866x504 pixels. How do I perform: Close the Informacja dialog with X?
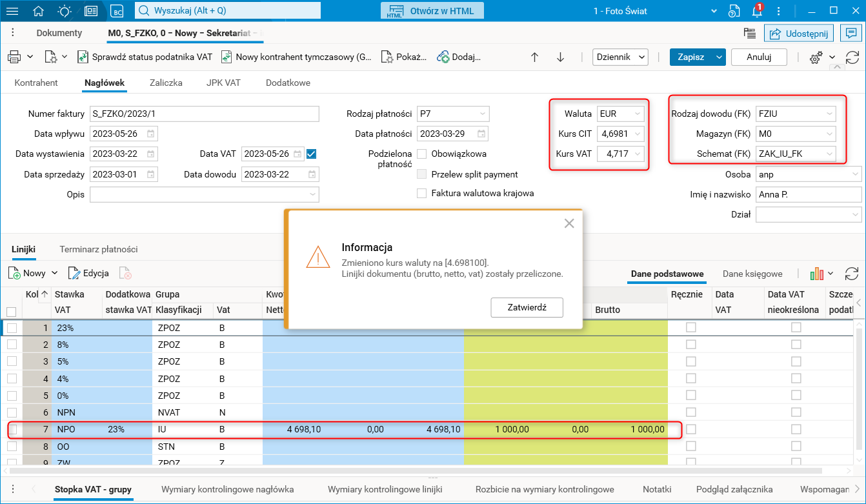[x=569, y=223]
